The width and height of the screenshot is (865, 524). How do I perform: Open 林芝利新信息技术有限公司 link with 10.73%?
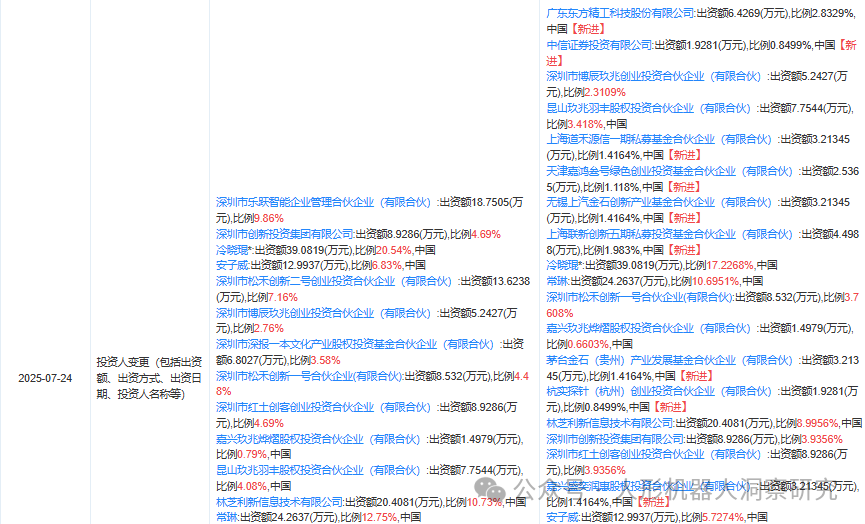[279, 502]
